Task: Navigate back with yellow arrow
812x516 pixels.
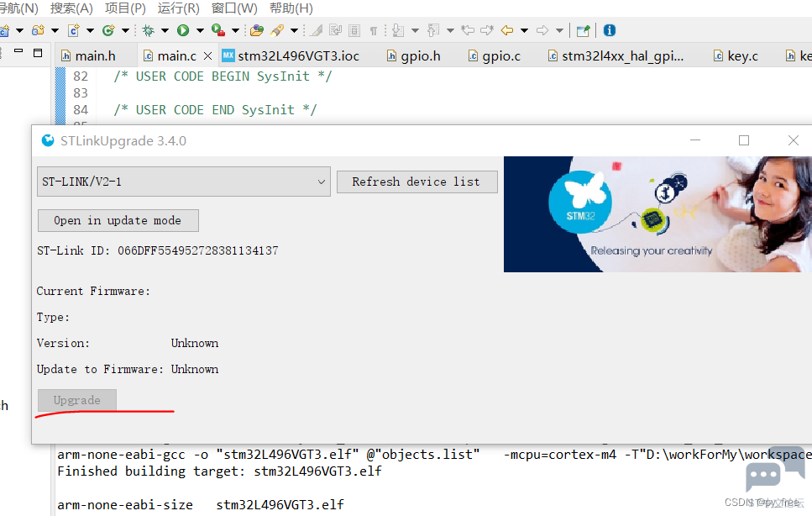Action: pos(507,30)
